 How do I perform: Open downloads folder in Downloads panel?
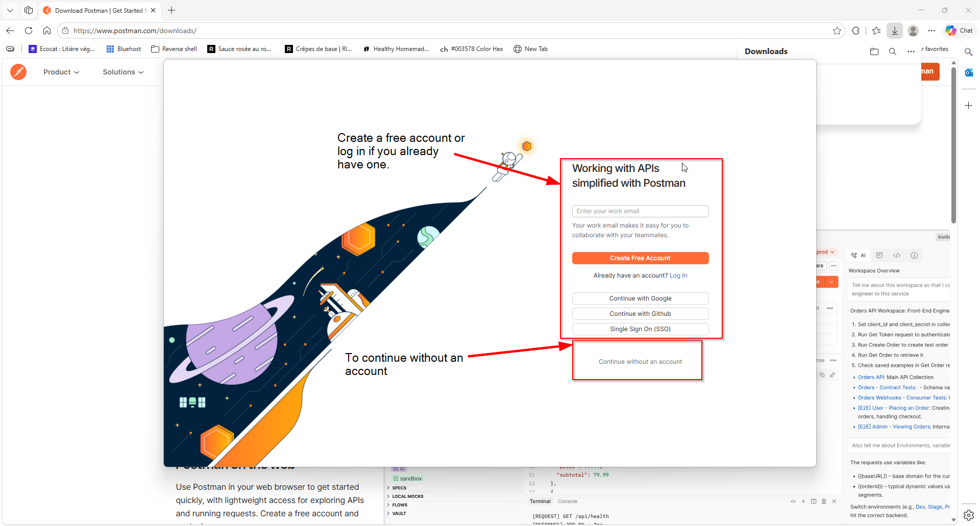click(874, 52)
